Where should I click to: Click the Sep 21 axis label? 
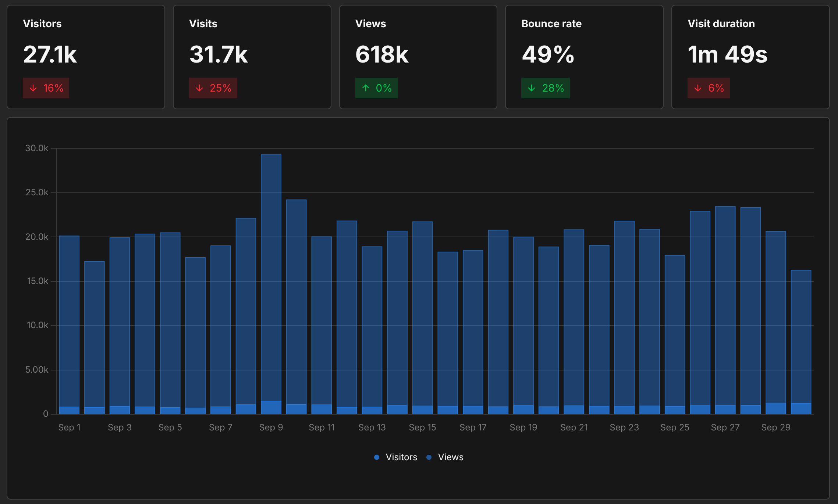pyautogui.click(x=574, y=427)
